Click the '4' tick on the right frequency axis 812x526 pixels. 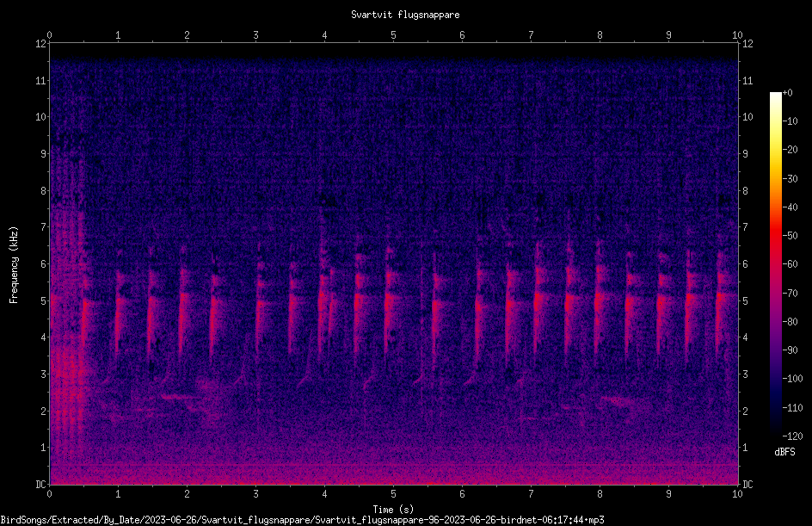coord(745,337)
